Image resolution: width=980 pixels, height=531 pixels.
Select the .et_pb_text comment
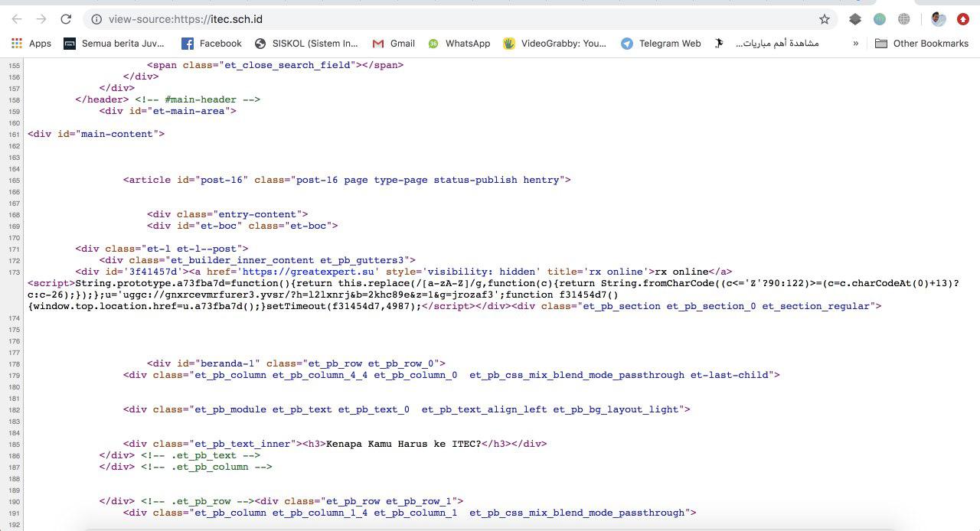[201, 455]
